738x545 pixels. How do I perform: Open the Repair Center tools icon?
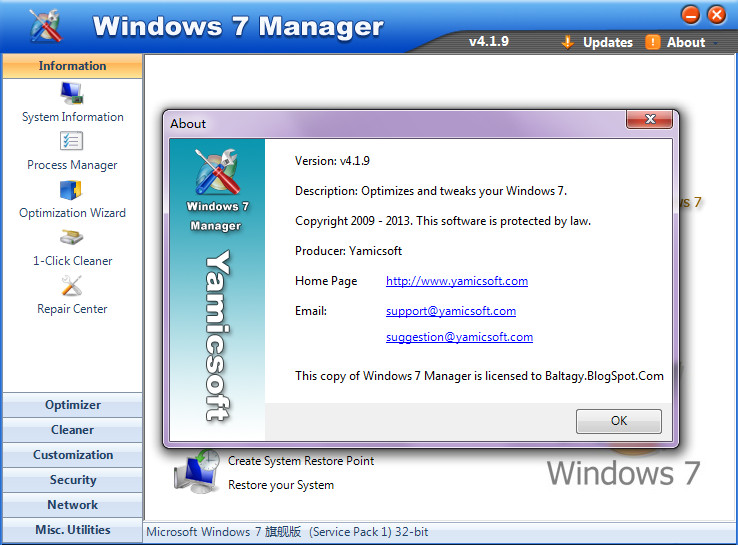pyautogui.click(x=72, y=286)
